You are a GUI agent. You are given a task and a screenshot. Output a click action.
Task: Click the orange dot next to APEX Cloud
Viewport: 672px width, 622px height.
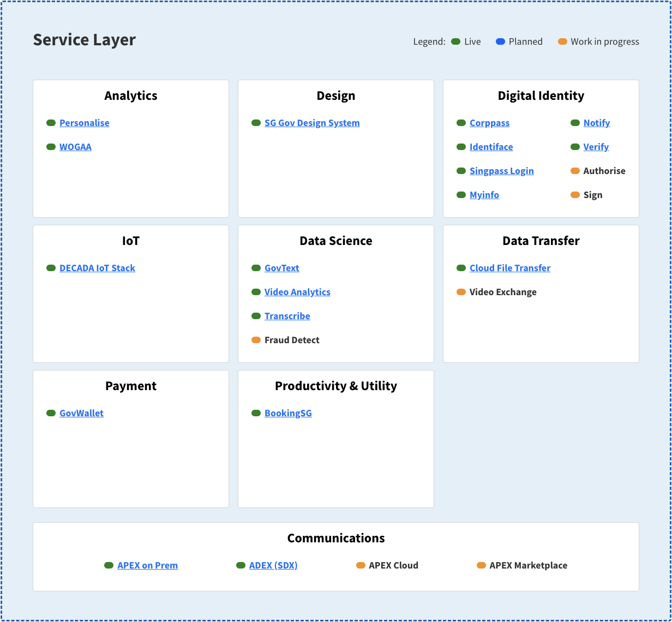[x=361, y=565]
